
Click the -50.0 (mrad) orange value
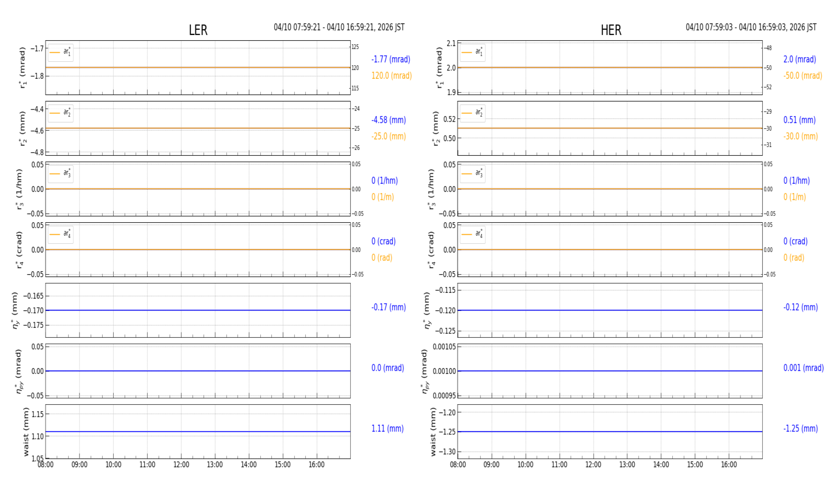(802, 76)
